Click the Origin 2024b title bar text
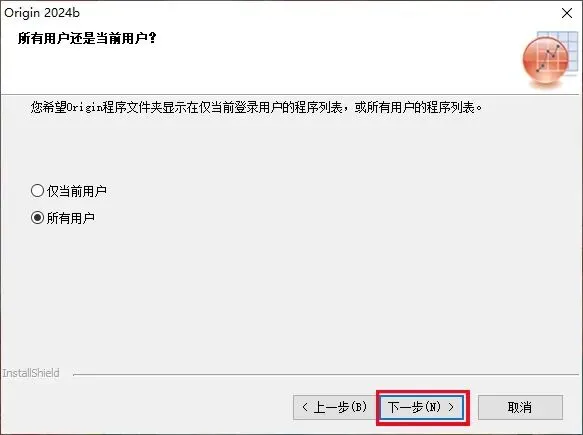Screen dimensions: 583x435 [x=42, y=13]
